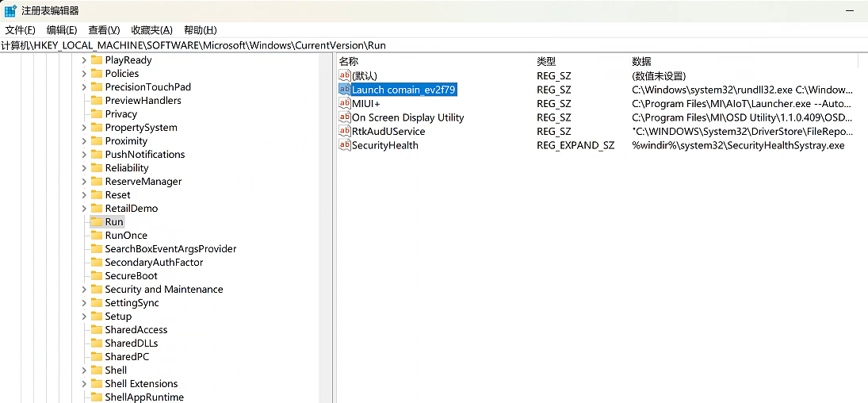The image size is (868, 403).
Task: Select the ShellAppRuntime key
Action: click(144, 397)
